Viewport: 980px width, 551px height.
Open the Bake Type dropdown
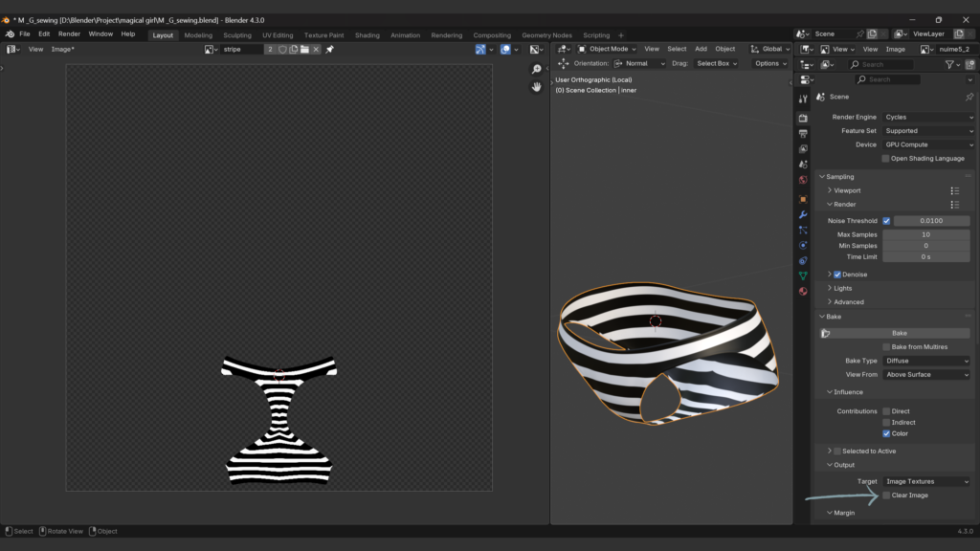[x=926, y=361]
